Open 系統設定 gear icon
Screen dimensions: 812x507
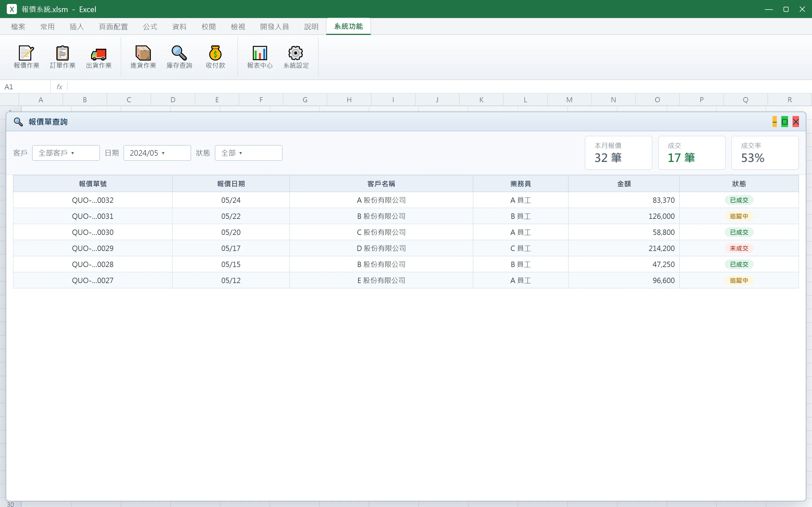pyautogui.click(x=296, y=57)
